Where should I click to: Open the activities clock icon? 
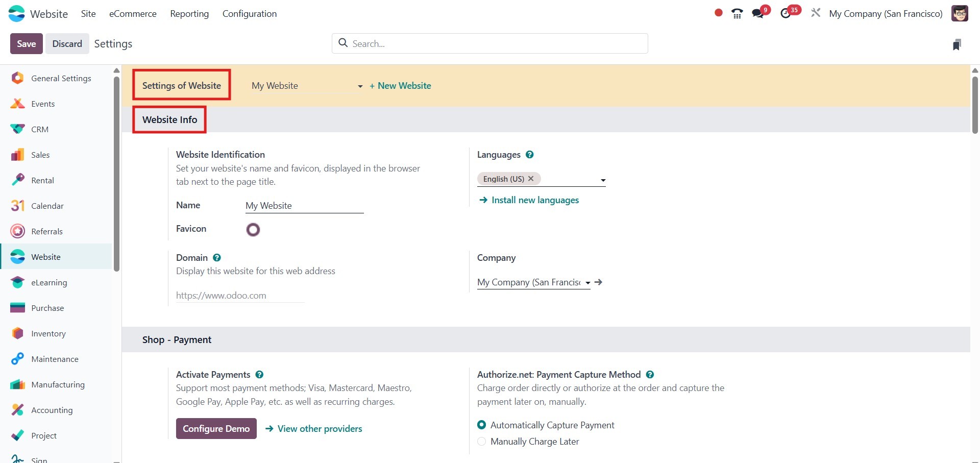click(x=786, y=14)
